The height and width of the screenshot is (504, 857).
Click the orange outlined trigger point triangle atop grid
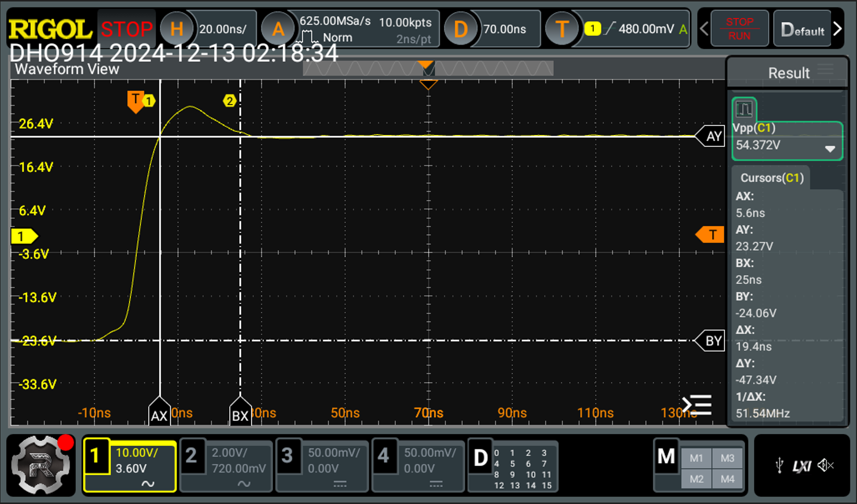coord(428,84)
